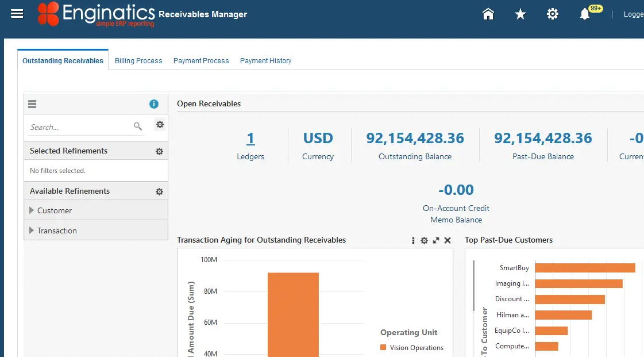
Task: Click the Ledgers count link
Action: pyautogui.click(x=250, y=139)
